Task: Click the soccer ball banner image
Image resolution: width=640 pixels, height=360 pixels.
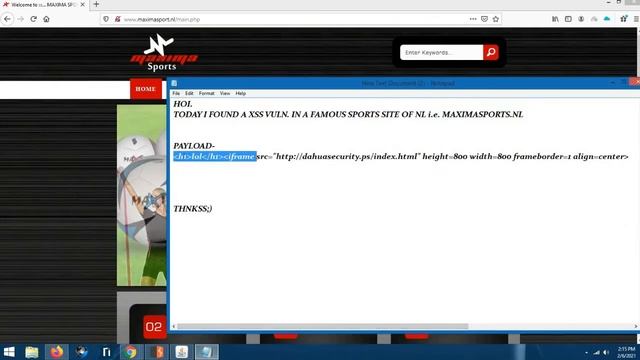Action: point(142,195)
